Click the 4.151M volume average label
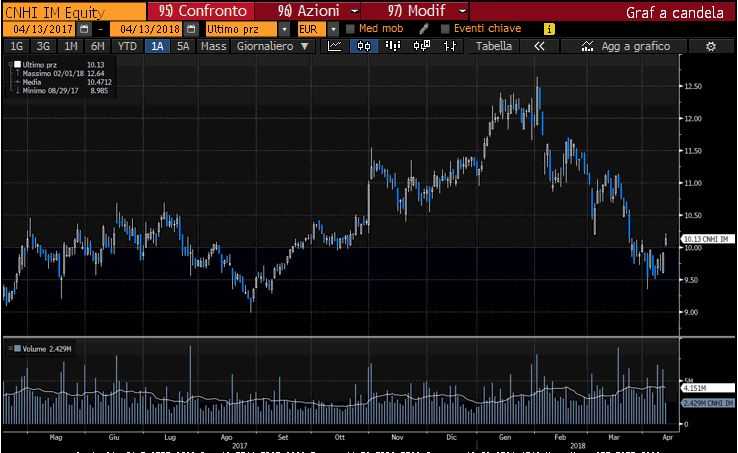The image size is (738, 453). tap(708, 388)
